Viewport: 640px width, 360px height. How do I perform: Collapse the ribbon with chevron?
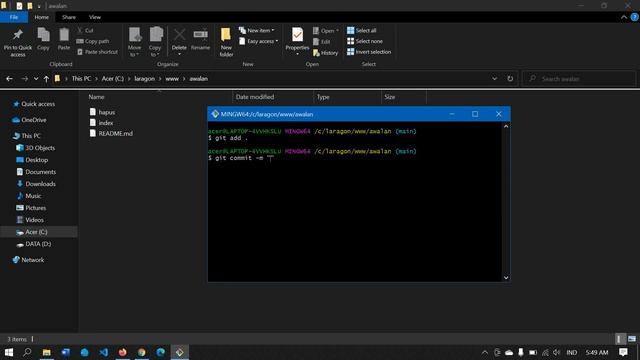[624, 17]
